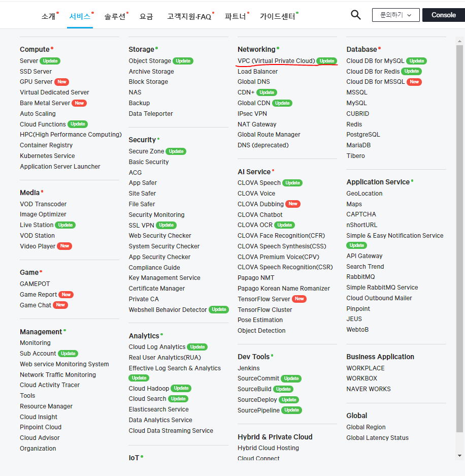Open the 솔루션 menu
This screenshot has width=465, height=476.
point(115,16)
